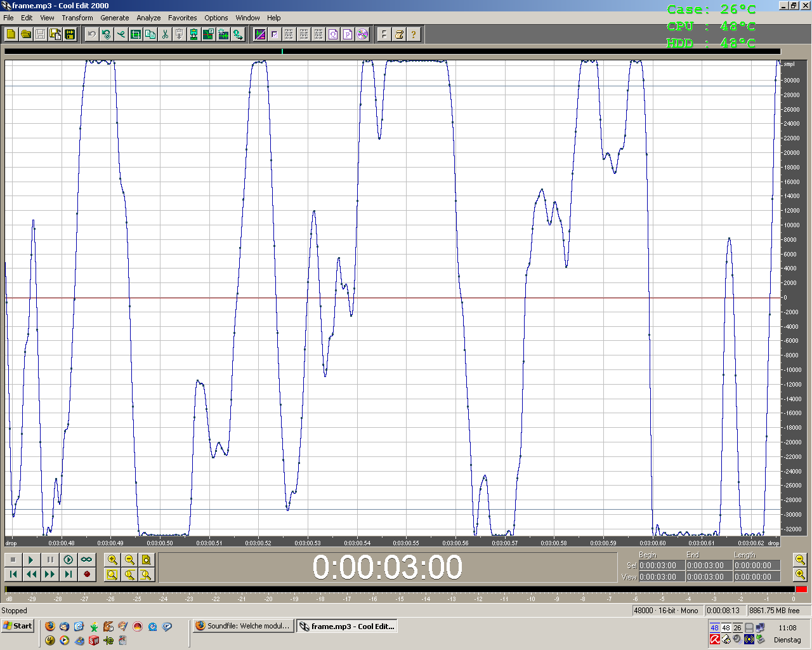Viewport: 812px width, 650px height.
Task: Go to beginning with skip-back button
Action: click(x=13, y=574)
